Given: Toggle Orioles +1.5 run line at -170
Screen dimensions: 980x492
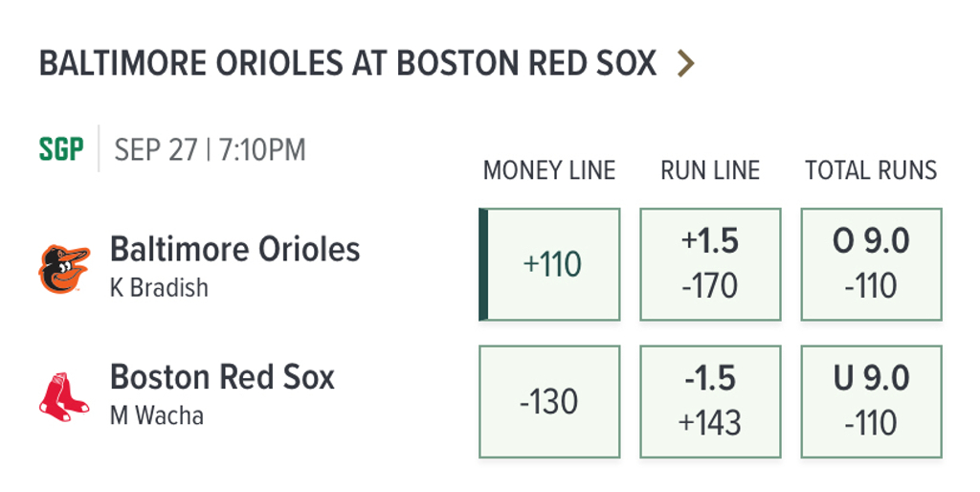Looking at the screenshot, I should pyautogui.click(x=710, y=264).
